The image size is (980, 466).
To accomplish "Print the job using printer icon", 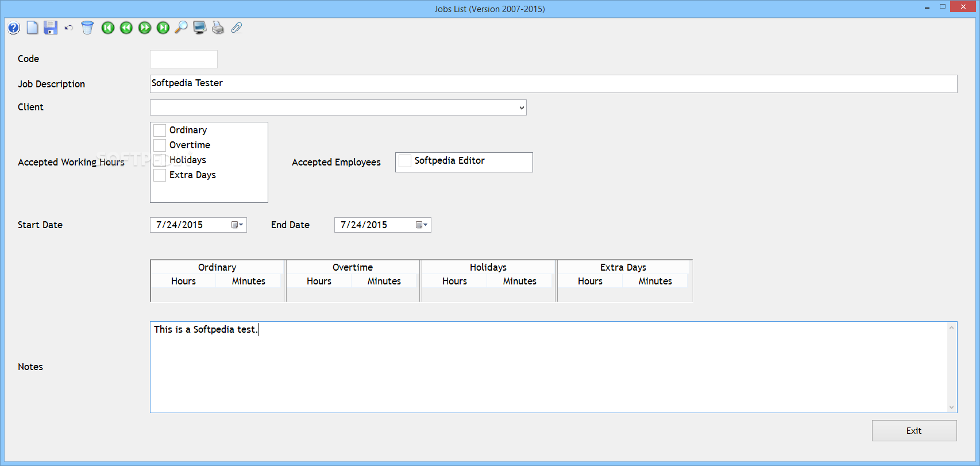I will [218, 28].
